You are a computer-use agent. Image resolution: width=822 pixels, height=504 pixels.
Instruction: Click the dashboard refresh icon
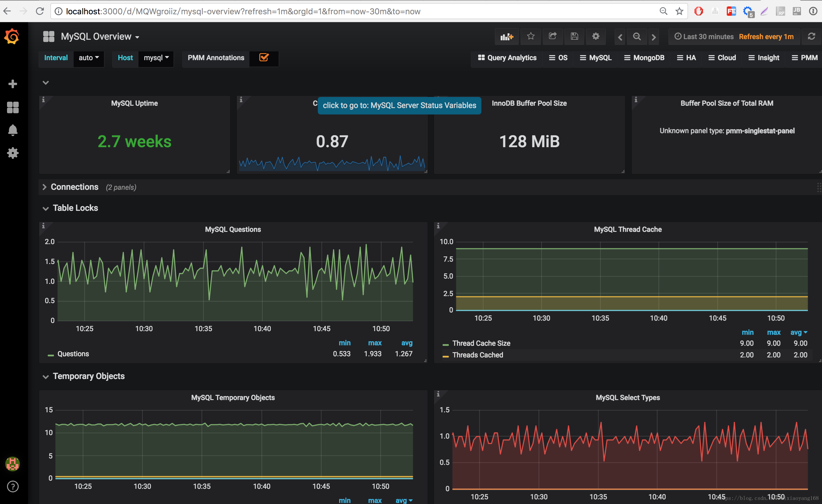[811, 37]
